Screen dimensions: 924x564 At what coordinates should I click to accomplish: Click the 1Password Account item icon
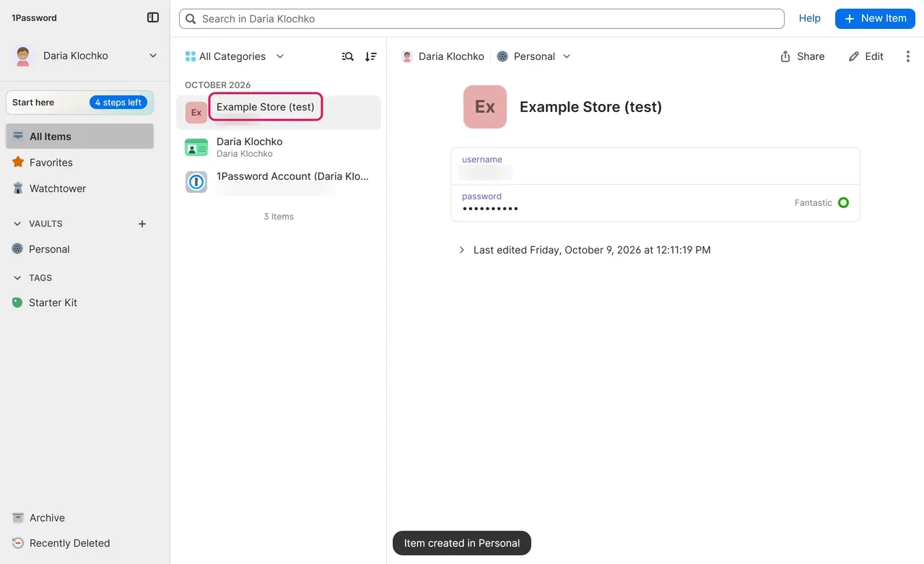pyautogui.click(x=196, y=182)
